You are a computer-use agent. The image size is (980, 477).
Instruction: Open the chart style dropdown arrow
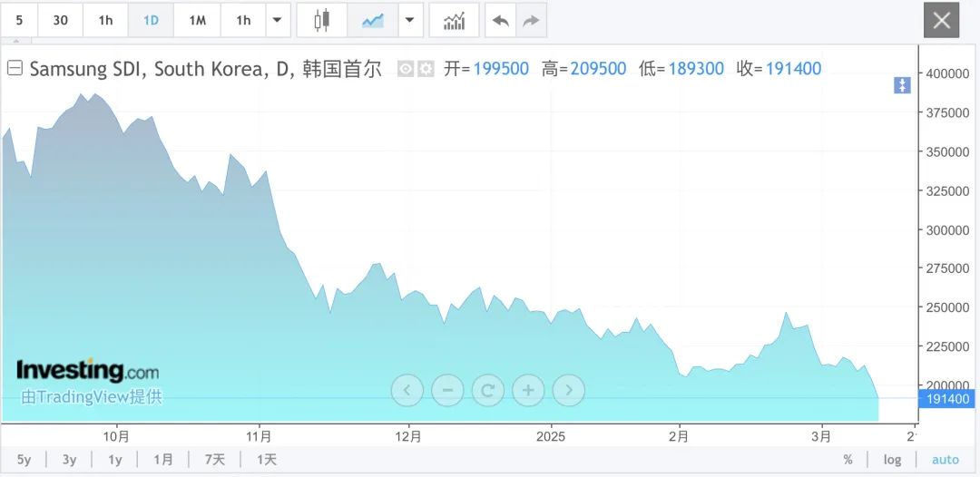tap(410, 21)
